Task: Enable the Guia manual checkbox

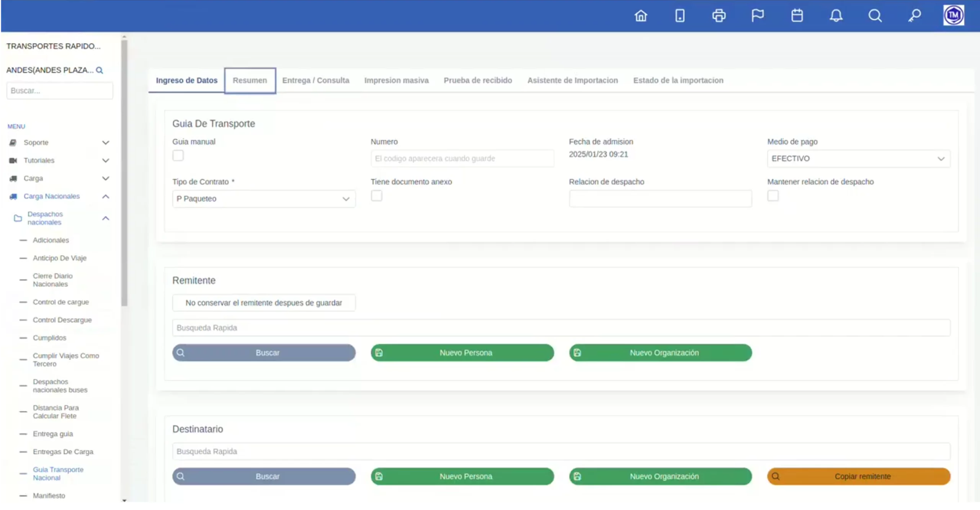Action: [x=178, y=155]
